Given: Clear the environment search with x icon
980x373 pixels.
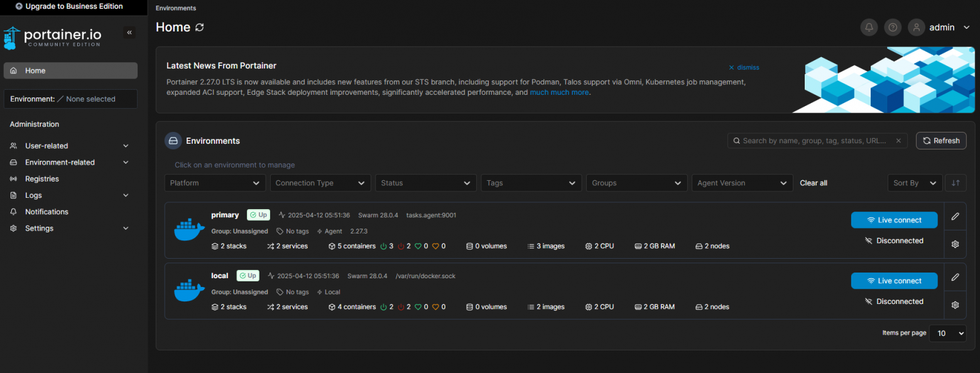Looking at the screenshot, I should coord(898,141).
